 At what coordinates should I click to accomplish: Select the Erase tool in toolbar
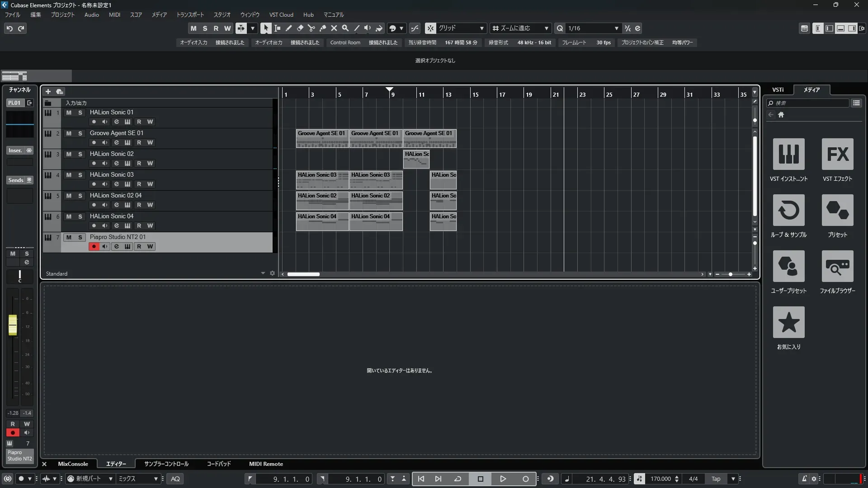pyautogui.click(x=300, y=28)
